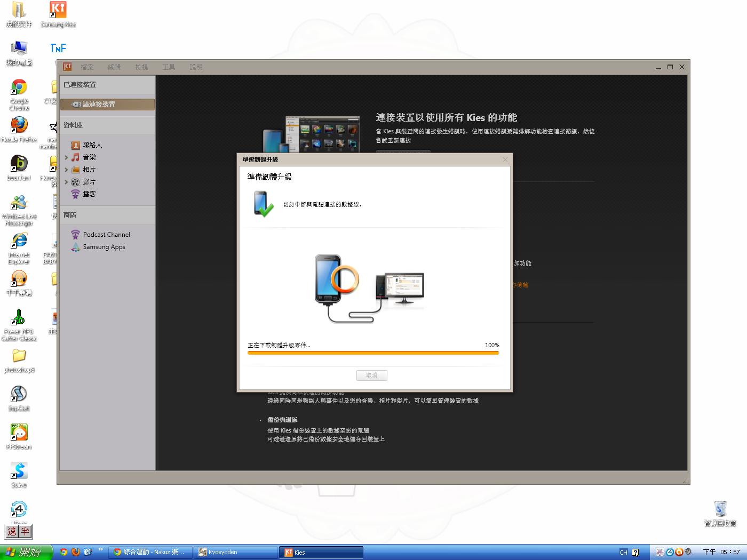Screen dimensions: 747x560
Task: Click the Kies logo in title bar
Action: (67, 67)
